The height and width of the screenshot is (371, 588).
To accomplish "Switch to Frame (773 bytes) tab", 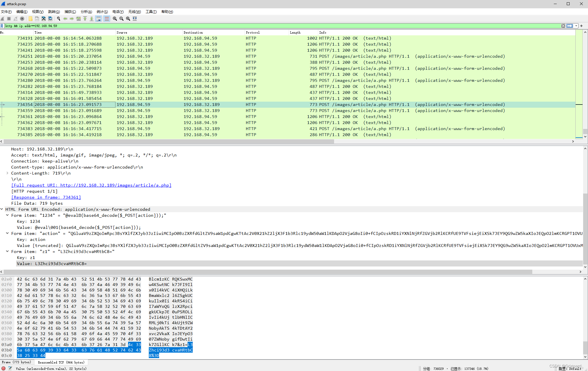I will 16,362.
